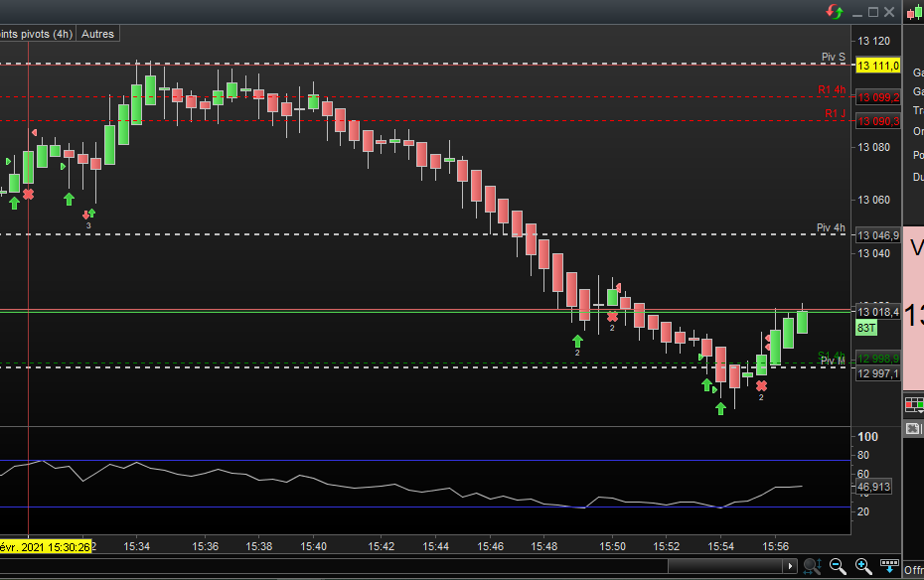Click the R1 J resistance label

point(835,113)
